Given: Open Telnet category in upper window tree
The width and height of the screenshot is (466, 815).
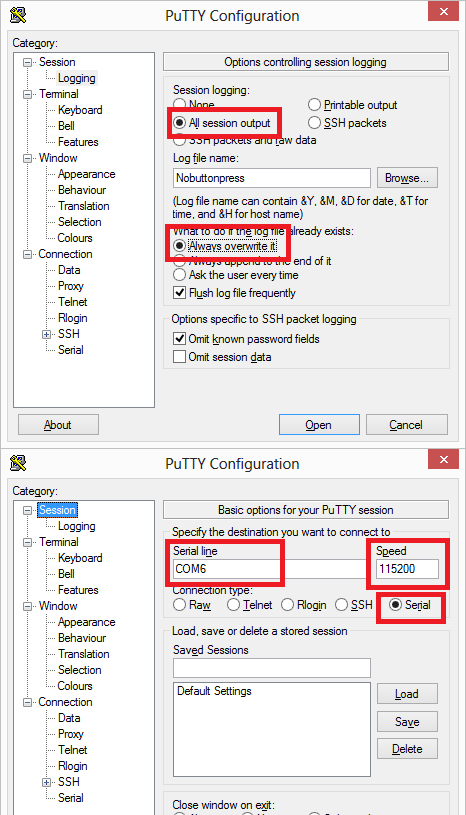Looking at the screenshot, I should (x=73, y=302).
